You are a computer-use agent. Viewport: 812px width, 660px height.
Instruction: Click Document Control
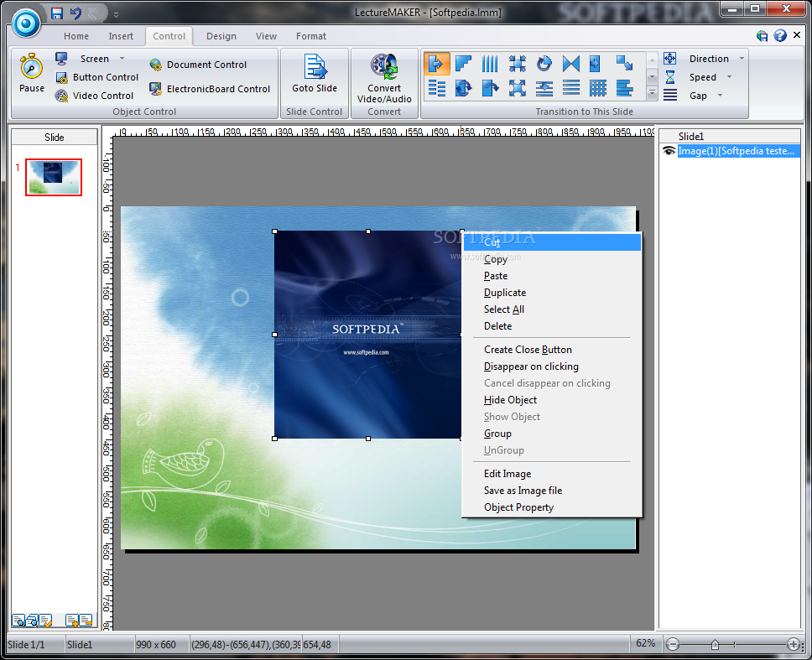click(x=198, y=65)
